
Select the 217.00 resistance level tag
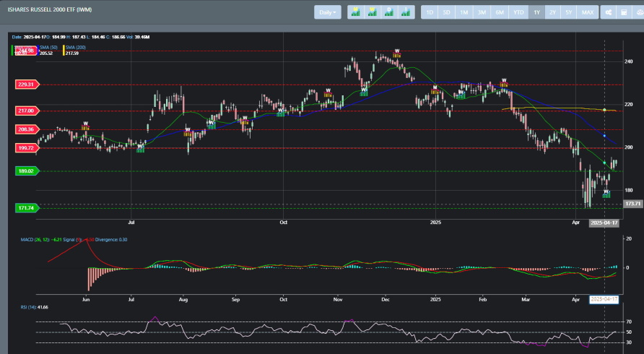(x=27, y=111)
